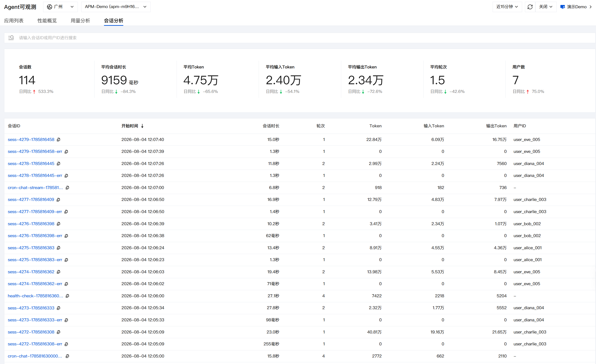
Task: Click the 会话时长 column header
Action: pyautogui.click(x=271, y=126)
